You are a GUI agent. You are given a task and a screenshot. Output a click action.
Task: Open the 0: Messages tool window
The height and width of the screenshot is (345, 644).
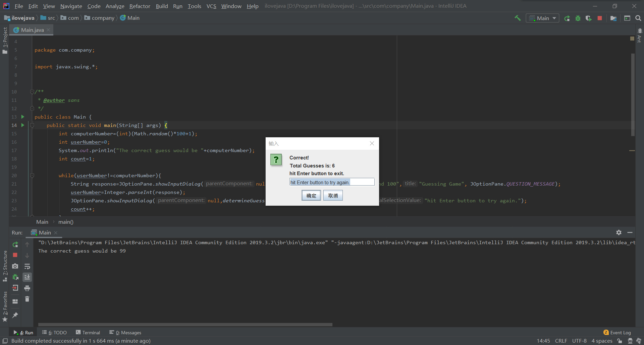point(125,333)
